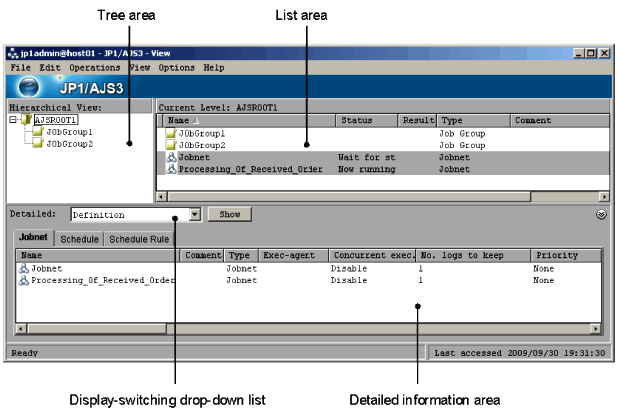Collapse the AJSROOT1 tree node
This screenshot has width=617, height=416.
click(13, 119)
